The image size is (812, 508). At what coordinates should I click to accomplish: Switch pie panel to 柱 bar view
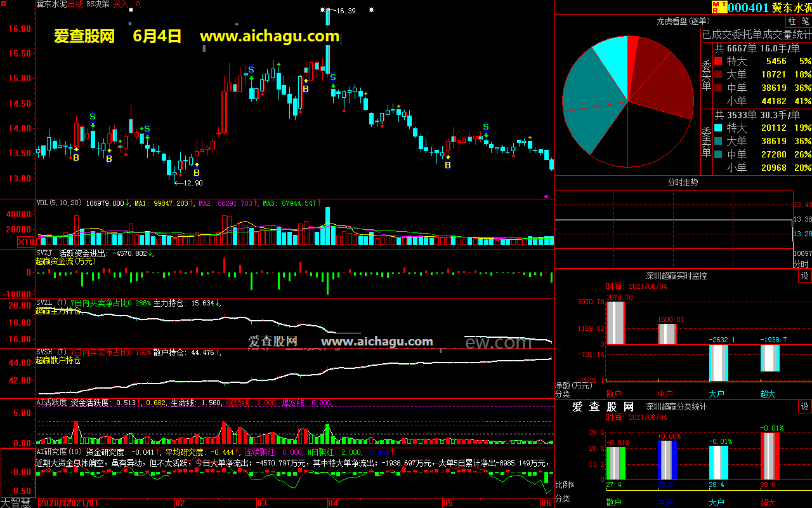pyautogui.click(x=792, y=21)
